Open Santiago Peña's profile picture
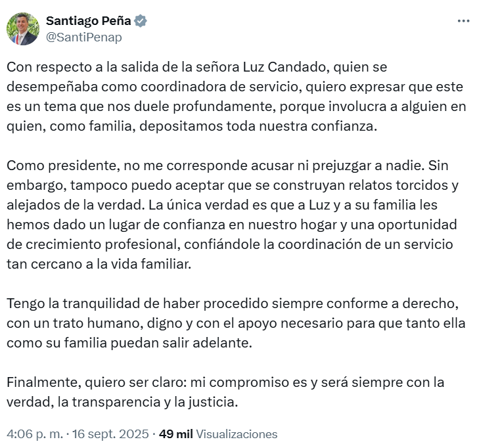477x448 pixels. [x=22, y=29]
